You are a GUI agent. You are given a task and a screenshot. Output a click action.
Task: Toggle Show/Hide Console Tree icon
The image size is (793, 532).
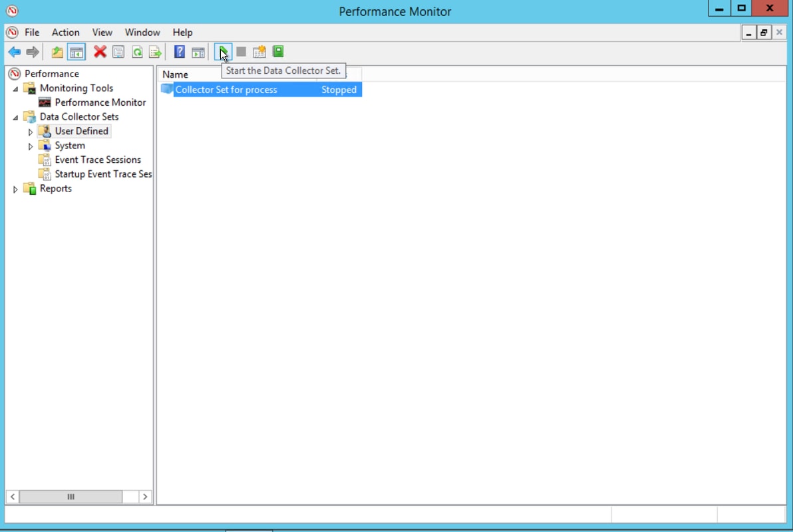tap(77, 52)
